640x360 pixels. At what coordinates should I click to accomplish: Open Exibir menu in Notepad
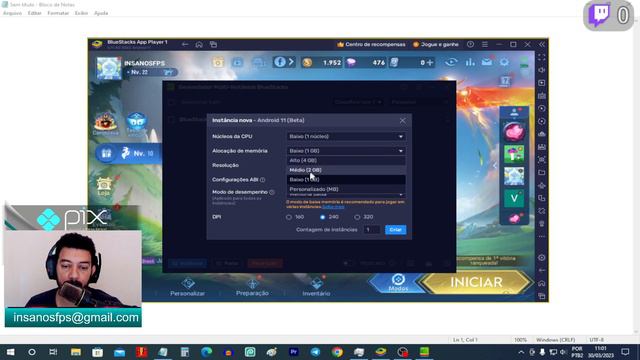(x=81, y=13)
